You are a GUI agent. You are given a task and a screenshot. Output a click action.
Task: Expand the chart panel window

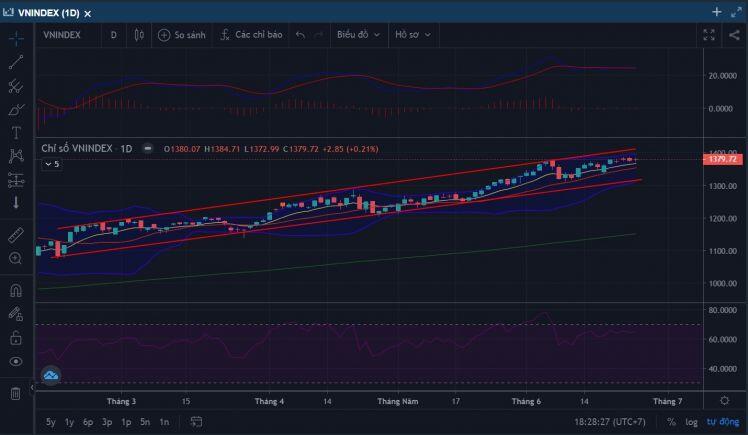pos(736,12)
